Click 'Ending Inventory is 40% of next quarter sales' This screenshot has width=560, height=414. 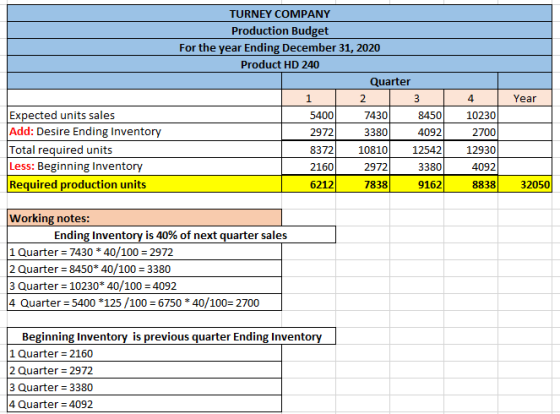click(x=171, y=235)
